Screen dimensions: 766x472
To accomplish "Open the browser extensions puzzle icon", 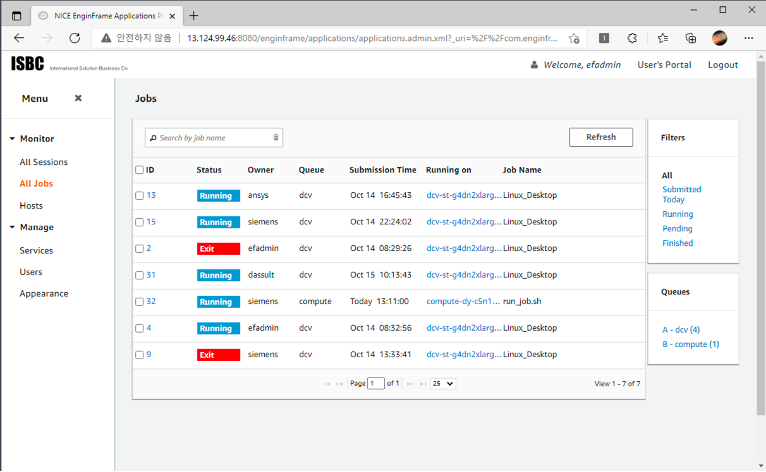I will click(x=632, y=38).
